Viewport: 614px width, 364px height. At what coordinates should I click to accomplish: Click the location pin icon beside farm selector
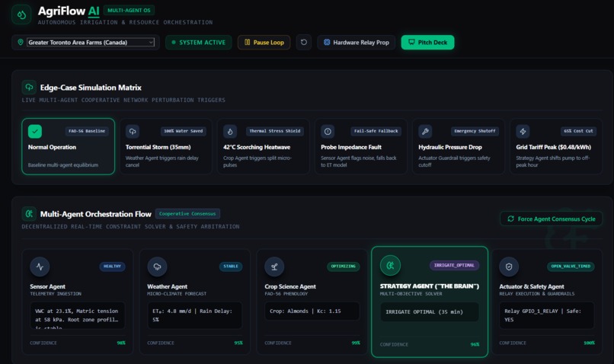[x=21, y=42]
